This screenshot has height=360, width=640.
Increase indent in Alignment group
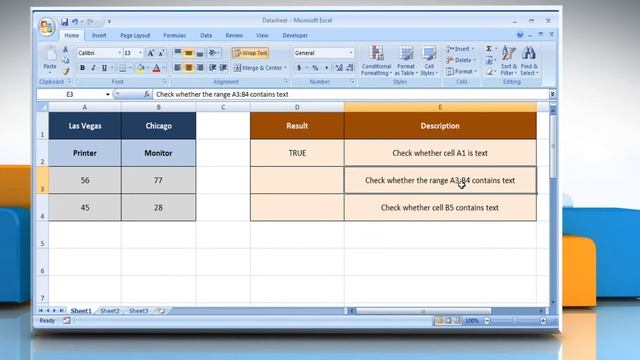coord(223,67)
